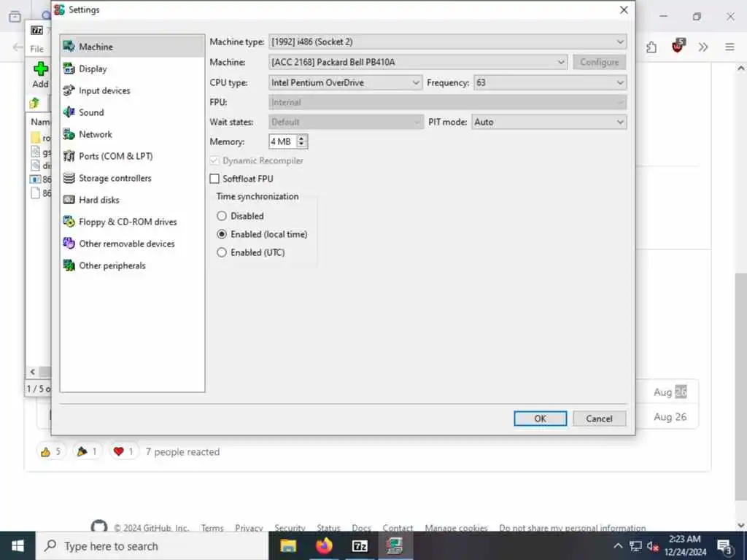Show more Firefox toolbar tools chevrons
This screenshot has height=560, width=747.
[x=703, y=47]
